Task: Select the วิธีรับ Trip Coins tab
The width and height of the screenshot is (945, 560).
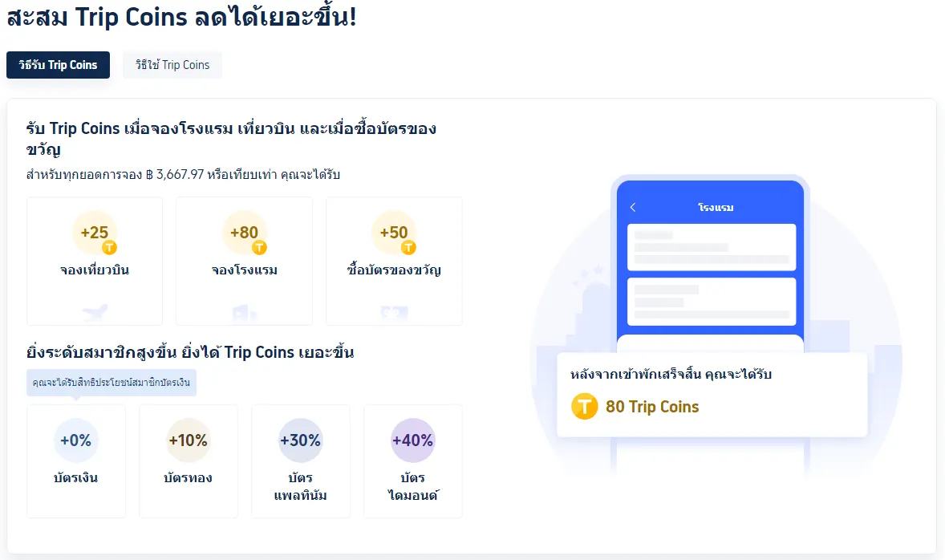Action: tap(58, 66)
